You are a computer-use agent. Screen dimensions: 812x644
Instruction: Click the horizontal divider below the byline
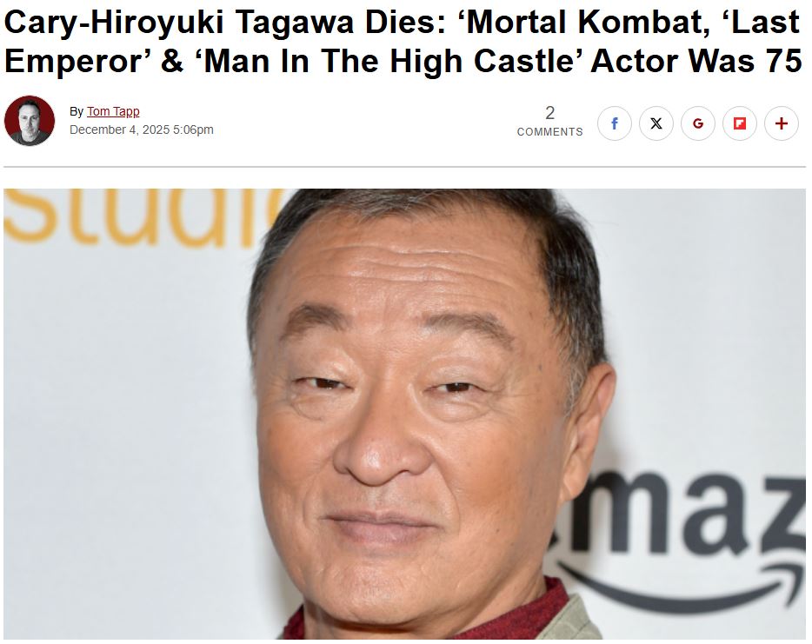(404, 167)
